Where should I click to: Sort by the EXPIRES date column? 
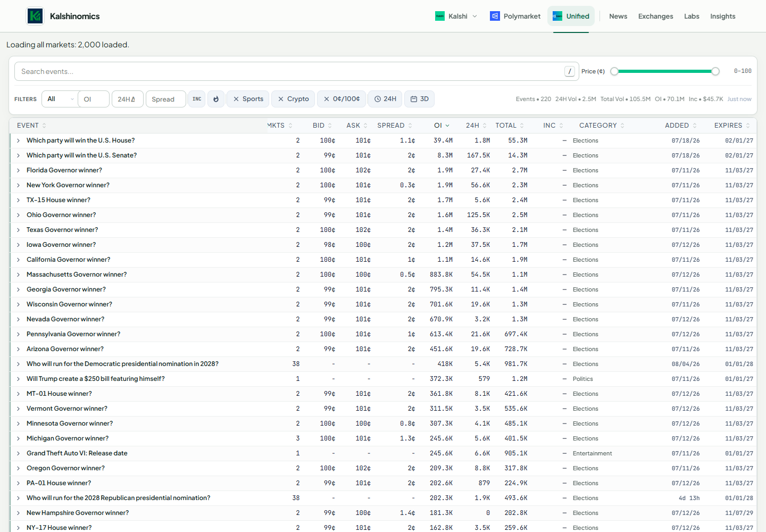click(x=732, y=126)
